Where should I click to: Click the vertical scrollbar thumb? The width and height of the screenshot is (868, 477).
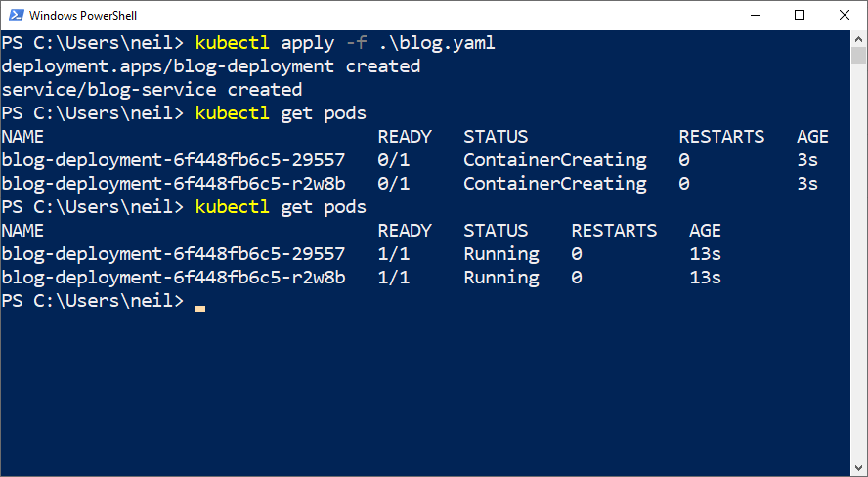859,57
